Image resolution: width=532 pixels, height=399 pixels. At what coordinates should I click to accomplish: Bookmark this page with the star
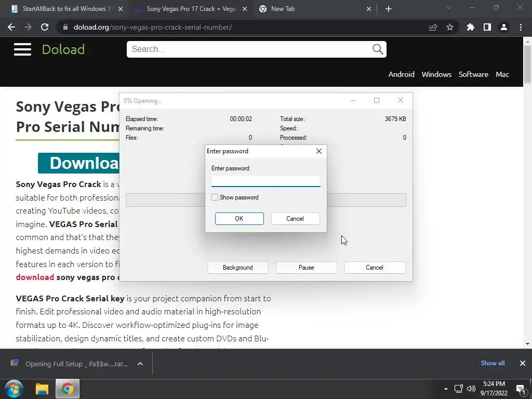tap(449, 27)
